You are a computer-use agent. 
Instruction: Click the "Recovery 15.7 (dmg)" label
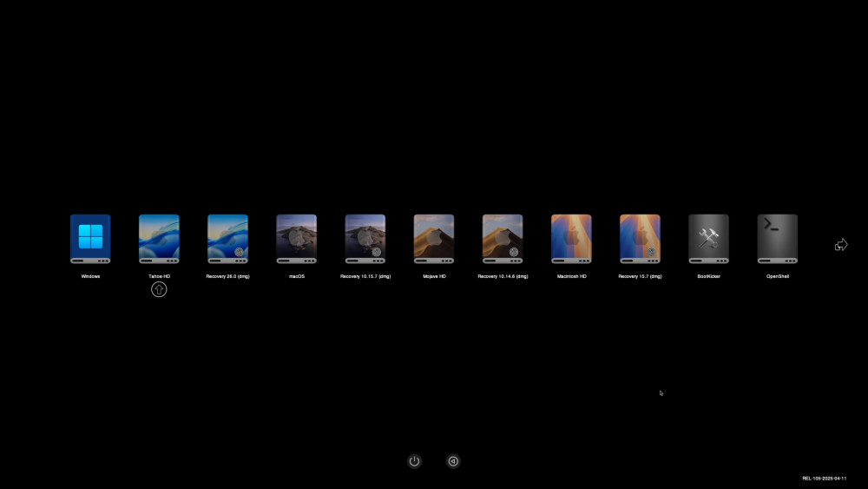click(x=640, y=276)
